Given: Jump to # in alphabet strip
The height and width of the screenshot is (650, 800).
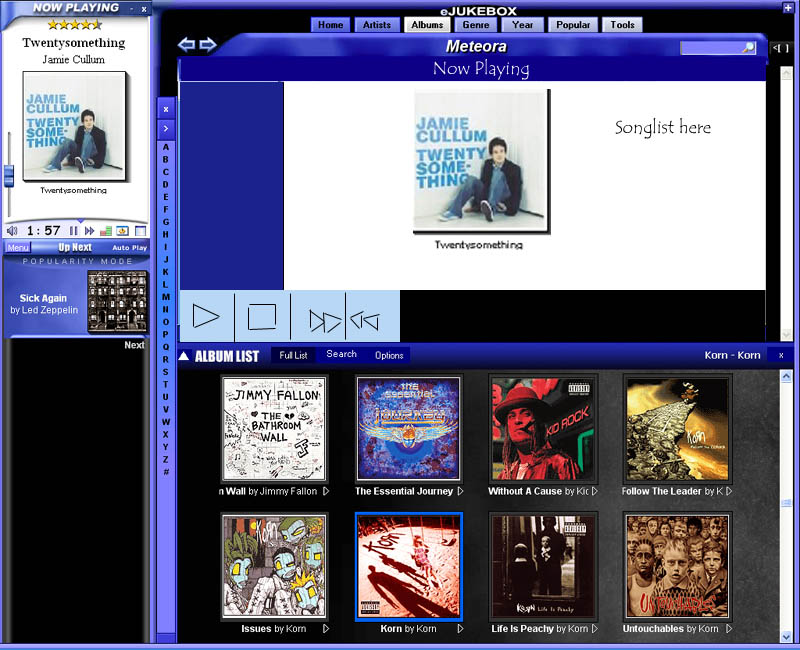Looking at the screenshot, I should pyautogui.click(x=166, y=472).
